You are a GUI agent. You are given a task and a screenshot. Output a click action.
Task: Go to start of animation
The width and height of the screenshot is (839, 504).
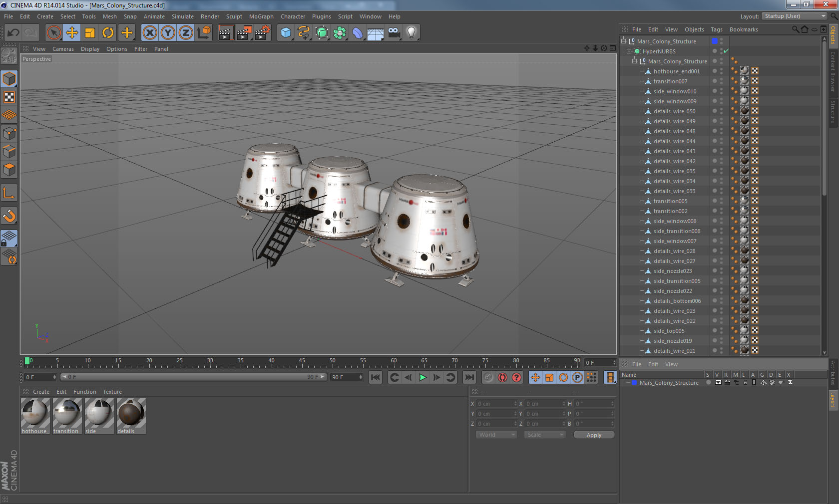coord(376,377)
